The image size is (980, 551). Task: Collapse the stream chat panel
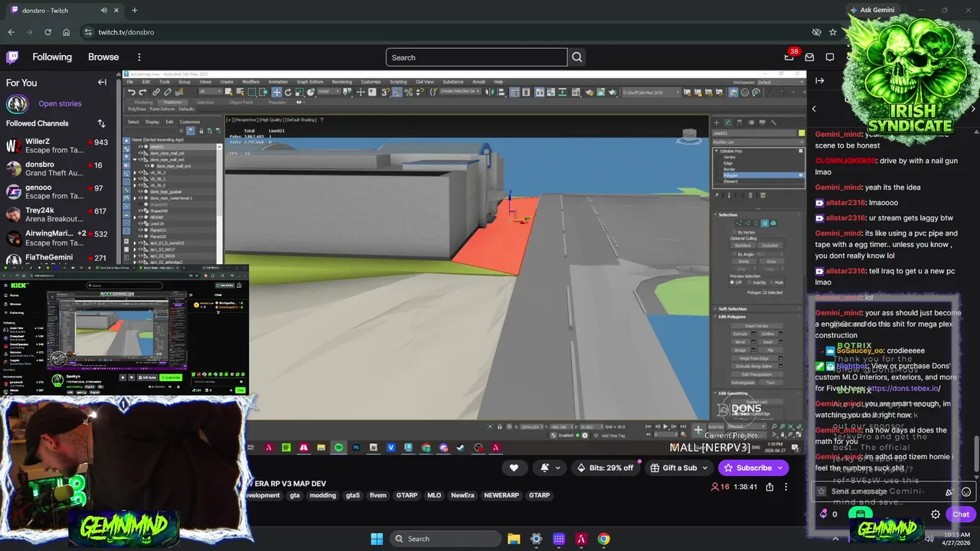[820, 80]
